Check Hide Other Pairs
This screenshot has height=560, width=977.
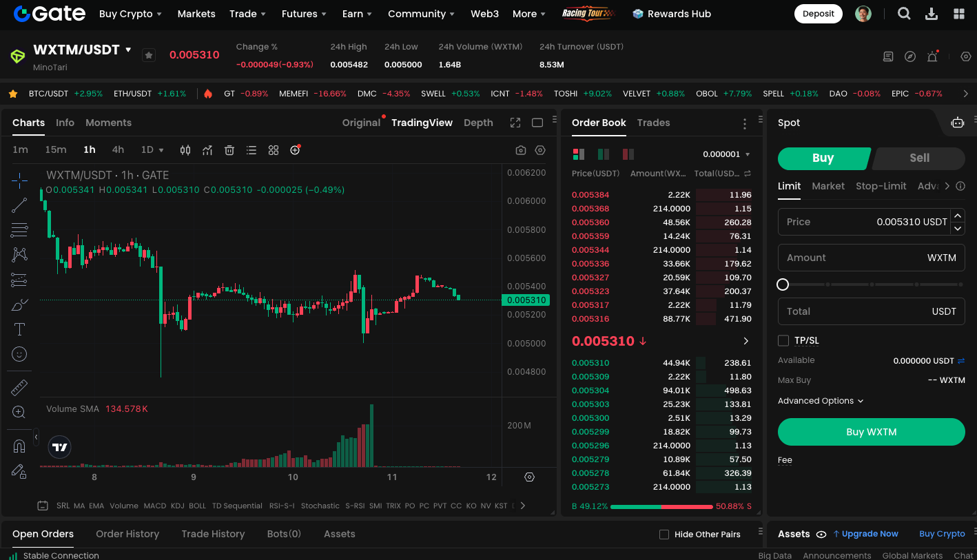click(x=664, y=535)
